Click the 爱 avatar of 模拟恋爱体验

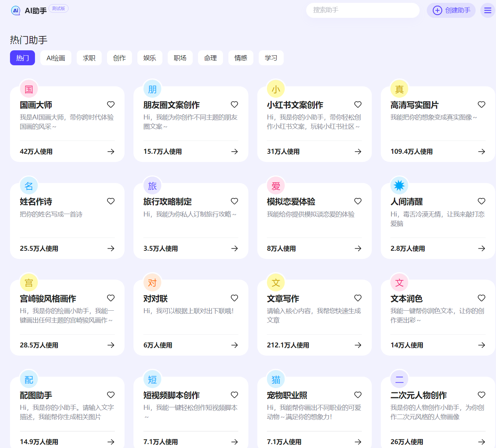(x=276, y=186)
